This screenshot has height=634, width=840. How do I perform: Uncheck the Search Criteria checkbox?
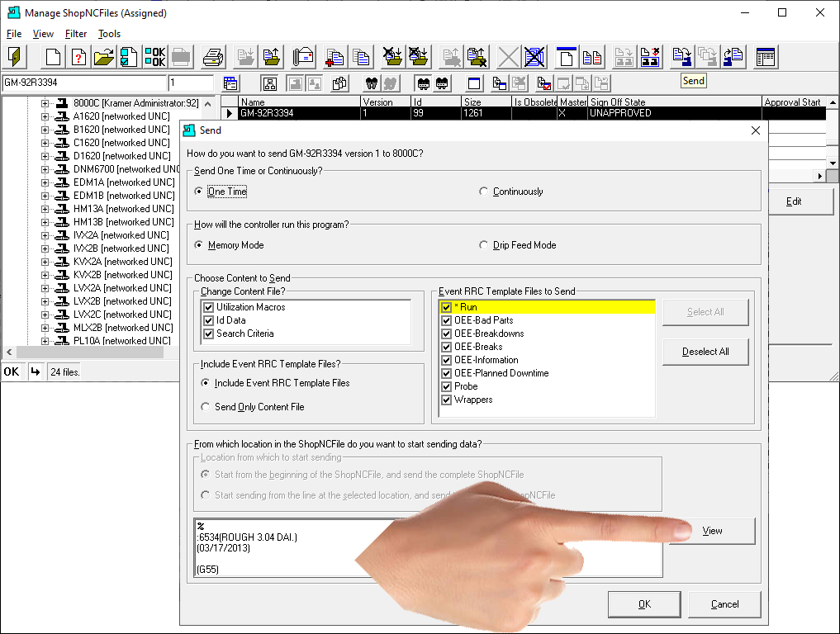click(x=209, y=334)
